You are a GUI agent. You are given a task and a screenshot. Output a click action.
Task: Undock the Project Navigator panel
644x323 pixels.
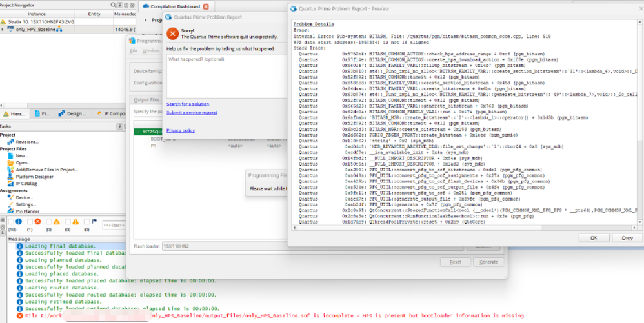[126, 5]
